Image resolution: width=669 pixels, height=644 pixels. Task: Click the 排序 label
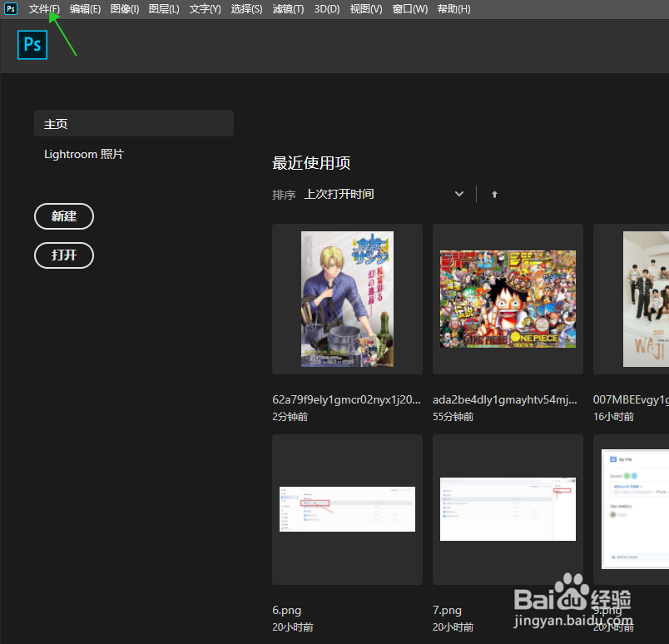pos(284,195)
